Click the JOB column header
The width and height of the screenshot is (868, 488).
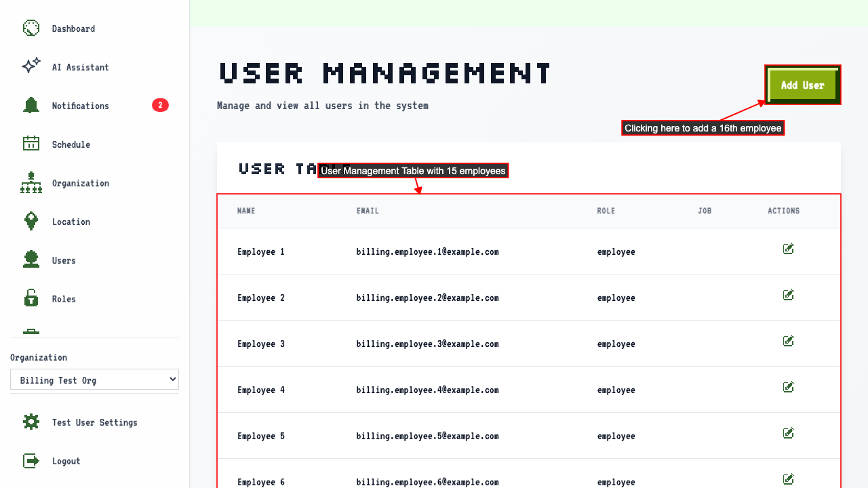(x=705, y=211)
